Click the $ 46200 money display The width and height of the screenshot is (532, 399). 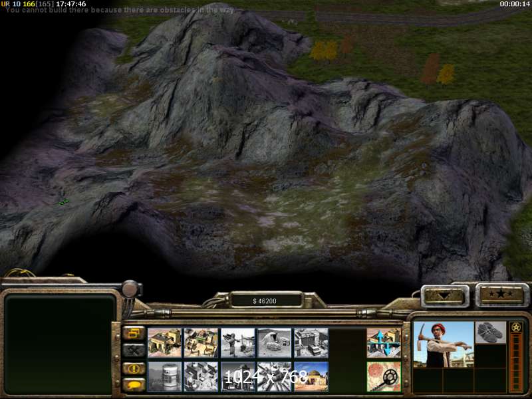tap(265, 301)
